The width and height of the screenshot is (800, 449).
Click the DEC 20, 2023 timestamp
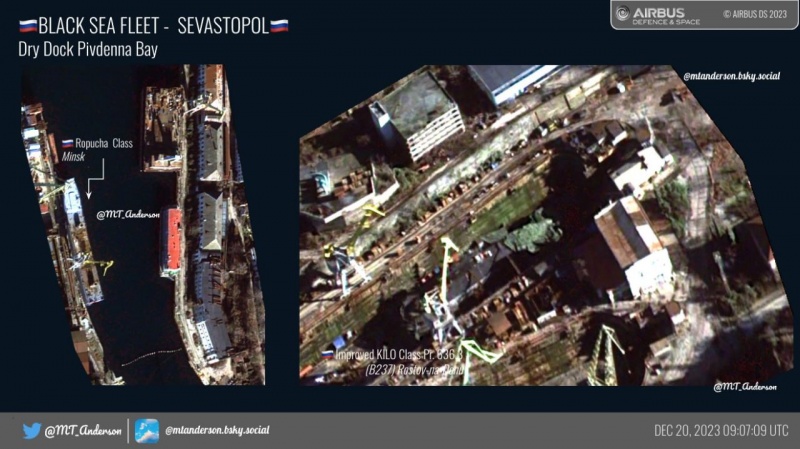[x=720, y=431]
